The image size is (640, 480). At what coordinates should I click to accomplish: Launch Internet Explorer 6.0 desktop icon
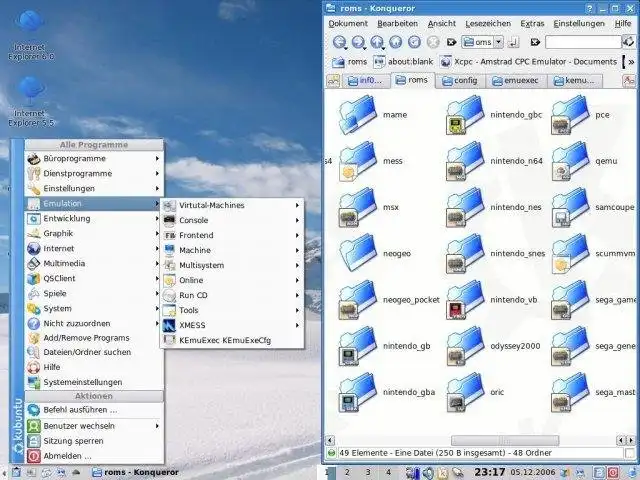pyautogui.click(x=31, y=35)
